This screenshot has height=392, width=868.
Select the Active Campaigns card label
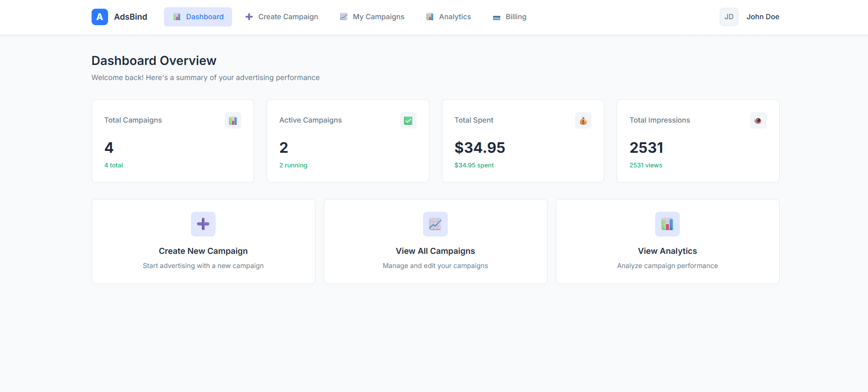(310, 120)
